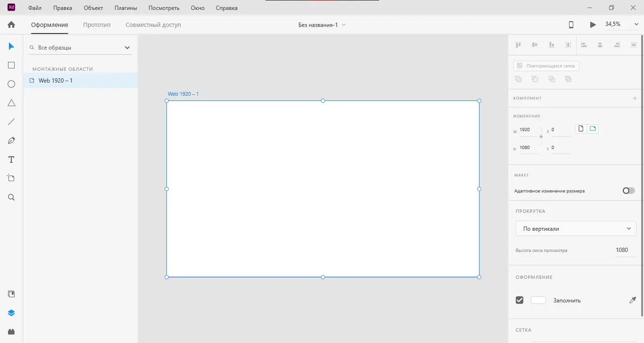Click the properties panel scrollbar
Viewport: 644px width, 343px height.
642,175
